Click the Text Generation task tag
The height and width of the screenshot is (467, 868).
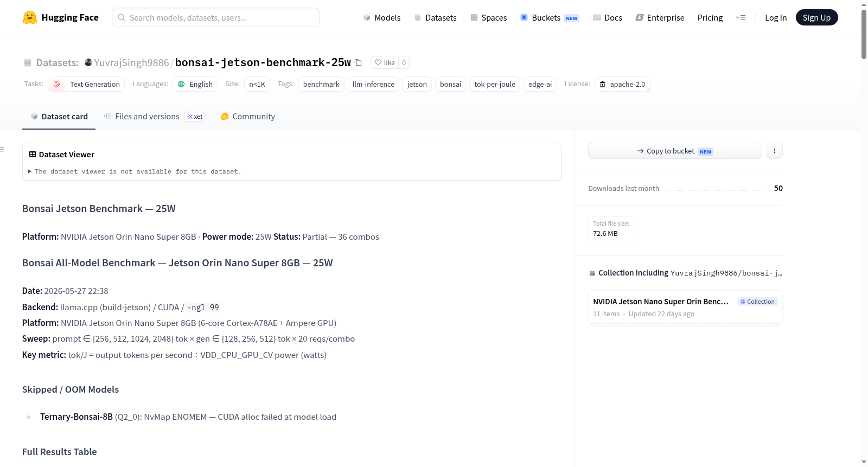(x=86, y=84)
